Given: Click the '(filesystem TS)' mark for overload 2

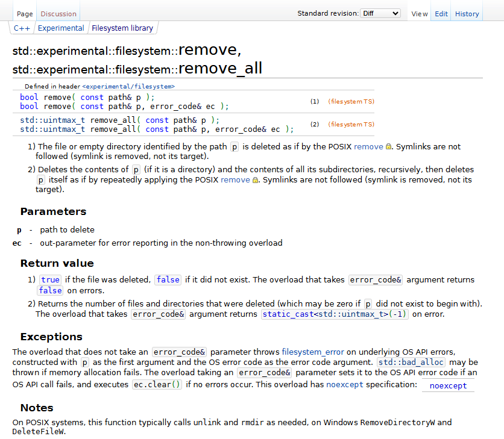Looking at the screenshot, I should click(x=351, y=124).
